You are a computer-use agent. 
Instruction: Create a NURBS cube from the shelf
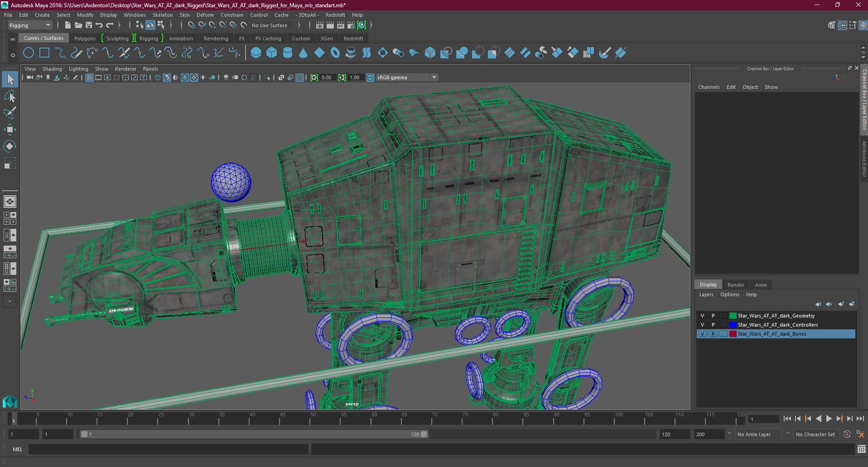pyautogui.click(x=272, y=53)
